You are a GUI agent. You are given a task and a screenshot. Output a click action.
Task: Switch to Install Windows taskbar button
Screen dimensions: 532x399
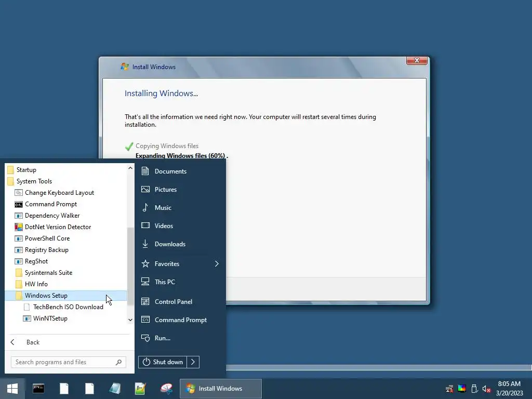[x=220, y=389]
